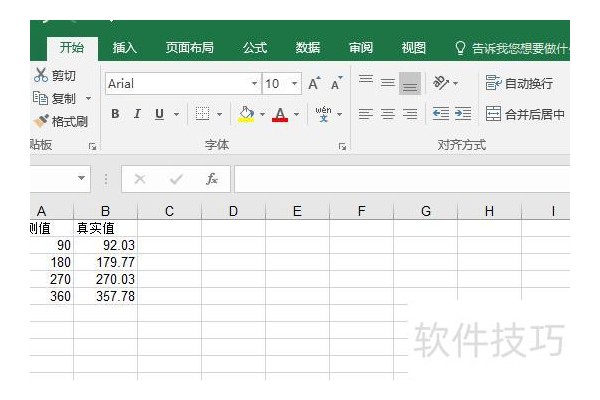Click the 合并后居中 merge and center button
Viewport: 600px width, 400px height.
click(x=525, y=114)
